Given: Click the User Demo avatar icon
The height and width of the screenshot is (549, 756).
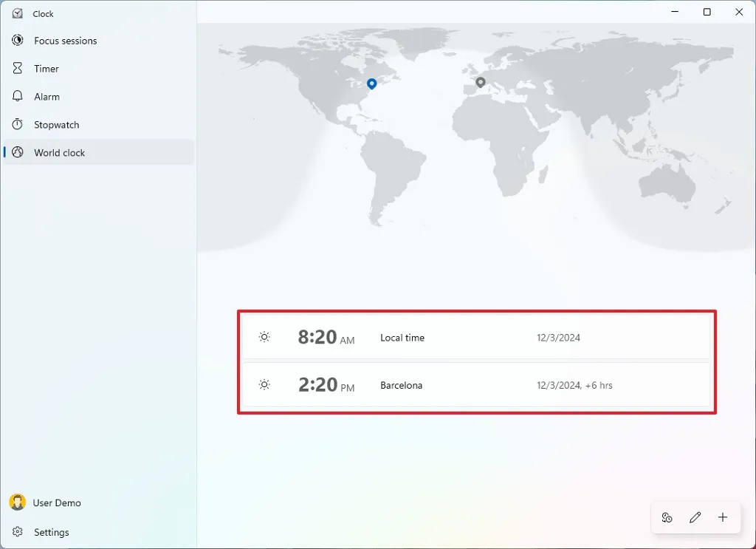Looking at the screenshot, I should tap(16, 502).
